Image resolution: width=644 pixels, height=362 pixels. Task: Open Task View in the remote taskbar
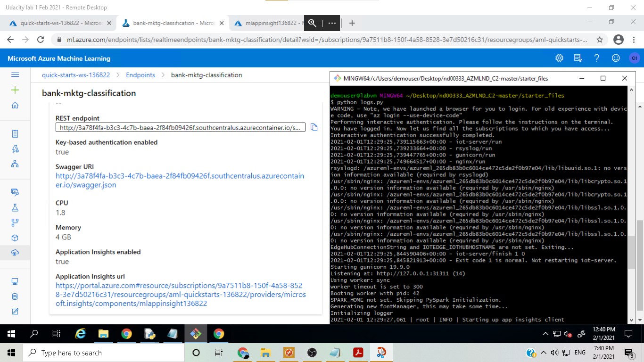tap(56, 334)
